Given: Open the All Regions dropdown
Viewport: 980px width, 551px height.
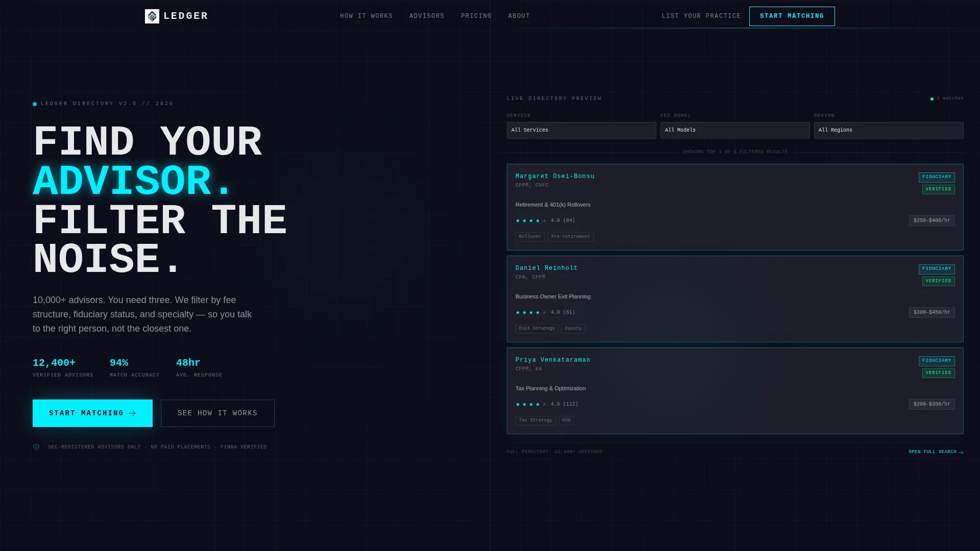Looking at the screenshot, I should [889, 130].
